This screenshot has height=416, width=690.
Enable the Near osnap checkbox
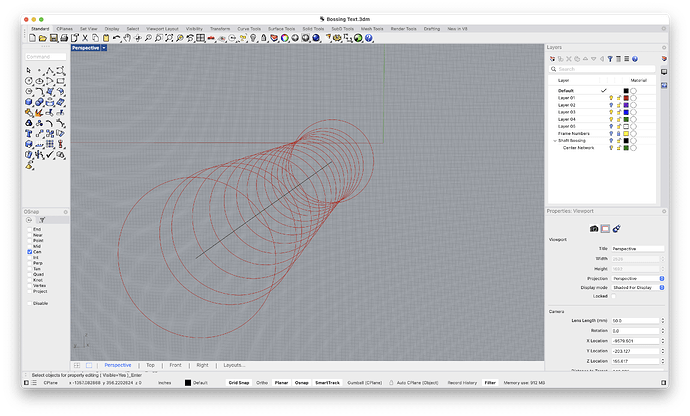pos(29,235)
